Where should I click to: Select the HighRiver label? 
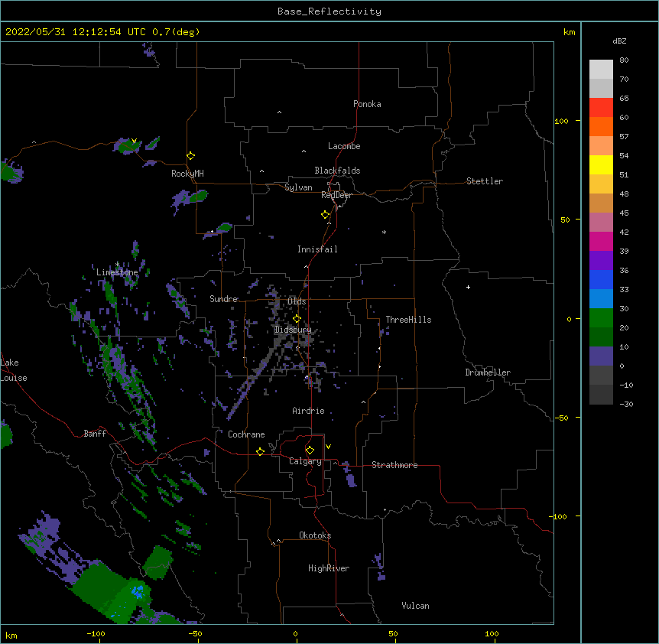pos(329,568)
